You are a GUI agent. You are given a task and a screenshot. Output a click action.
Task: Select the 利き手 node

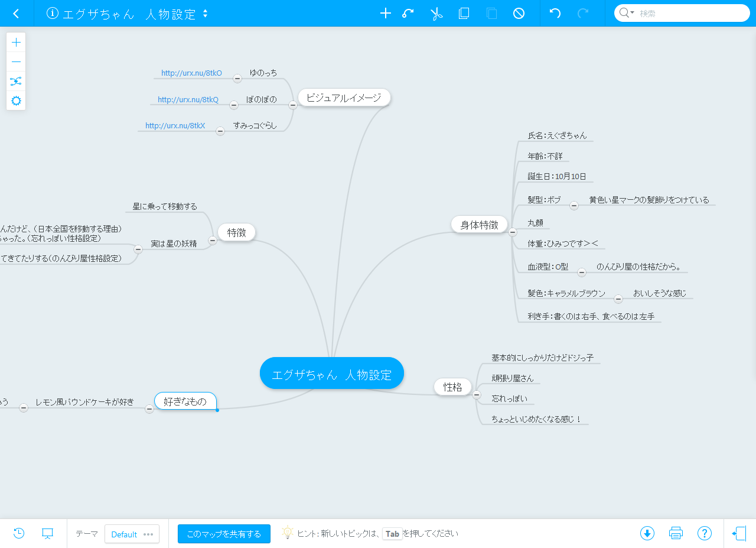591,317
